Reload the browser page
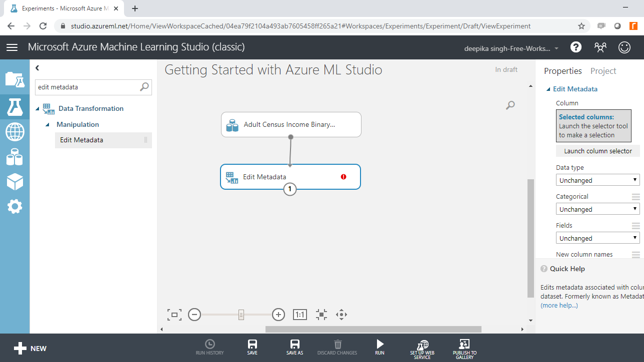The image size is (644, 362). coord(43,26)
